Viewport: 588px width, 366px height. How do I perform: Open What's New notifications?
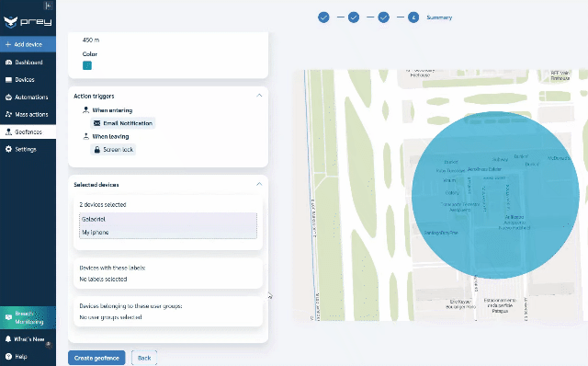click(28, 339)
